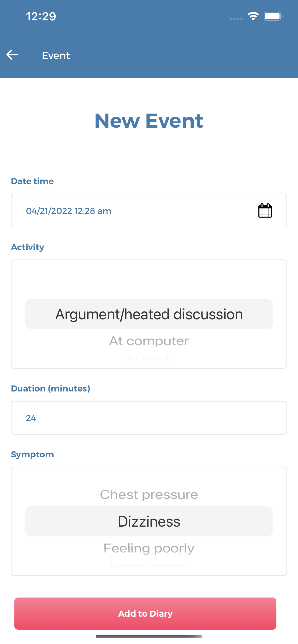Focus the Duration minutes field showing 24

coord(149,418)
